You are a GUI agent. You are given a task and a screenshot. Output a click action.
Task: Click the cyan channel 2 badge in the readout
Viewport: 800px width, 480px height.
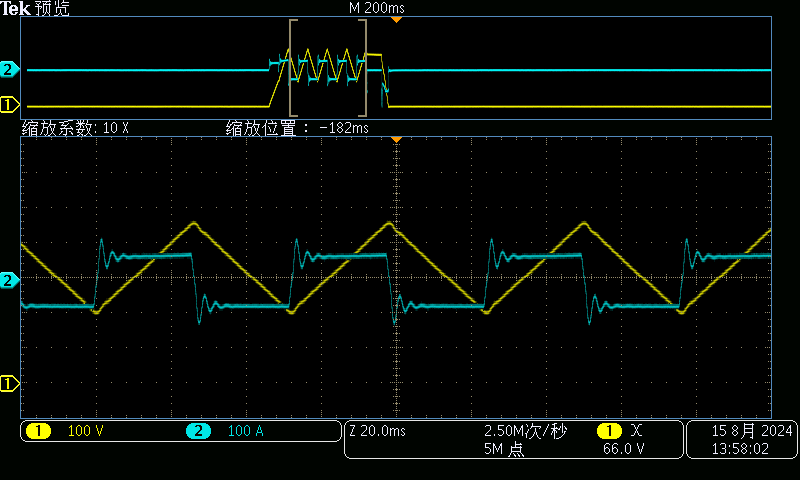click(x=198, y=431)
